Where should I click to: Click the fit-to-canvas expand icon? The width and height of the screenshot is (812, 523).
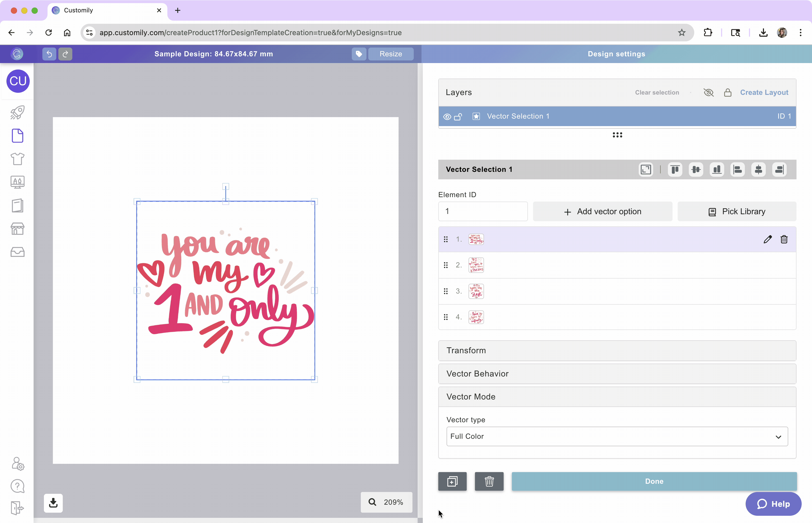[646, 170]
